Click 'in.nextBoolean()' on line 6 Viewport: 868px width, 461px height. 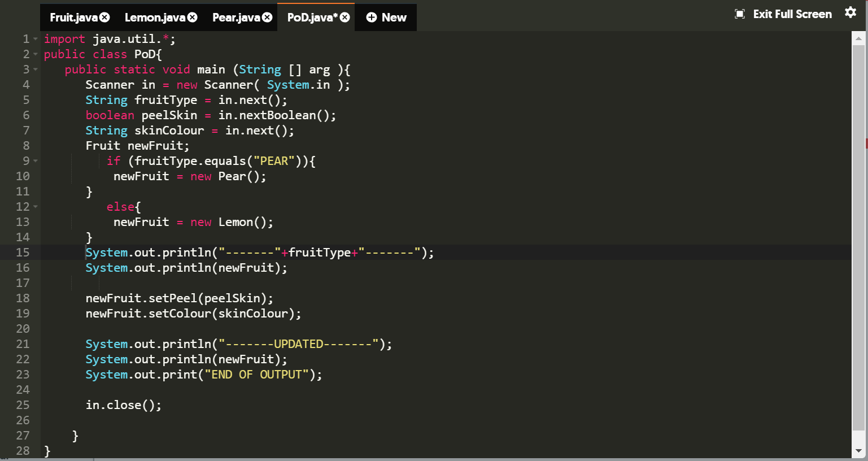coord(274,115)
